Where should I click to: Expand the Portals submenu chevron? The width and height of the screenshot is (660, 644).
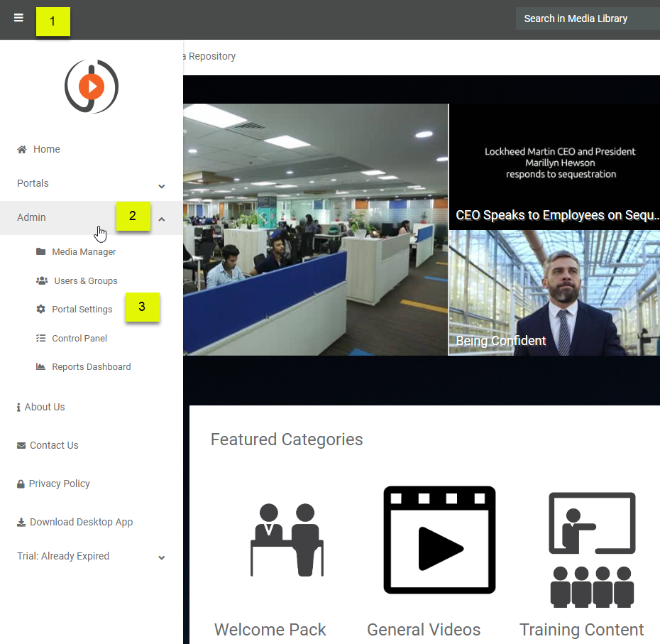(x=162, y=186)
